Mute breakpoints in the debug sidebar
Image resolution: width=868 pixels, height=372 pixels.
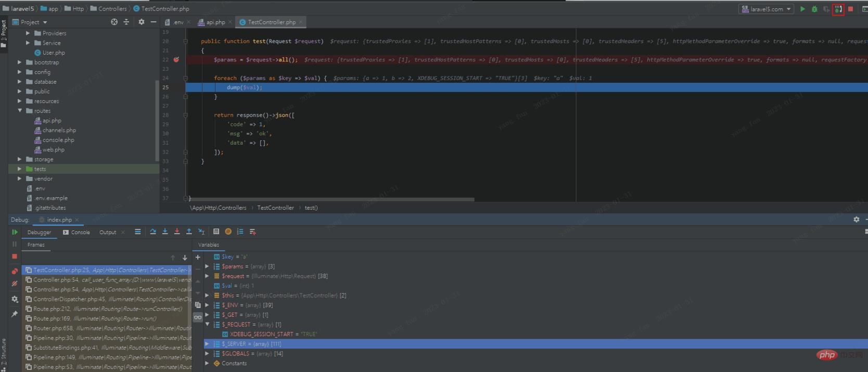coord(15,284)
